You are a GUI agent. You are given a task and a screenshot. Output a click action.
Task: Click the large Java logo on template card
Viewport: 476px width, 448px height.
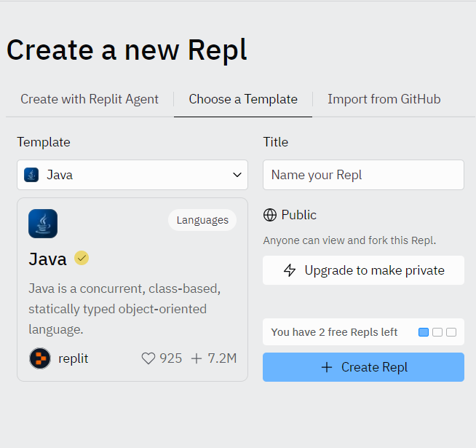43,224
